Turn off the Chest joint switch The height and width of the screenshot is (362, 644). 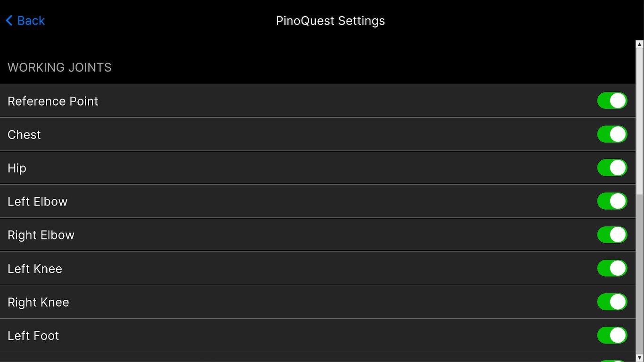612,134
